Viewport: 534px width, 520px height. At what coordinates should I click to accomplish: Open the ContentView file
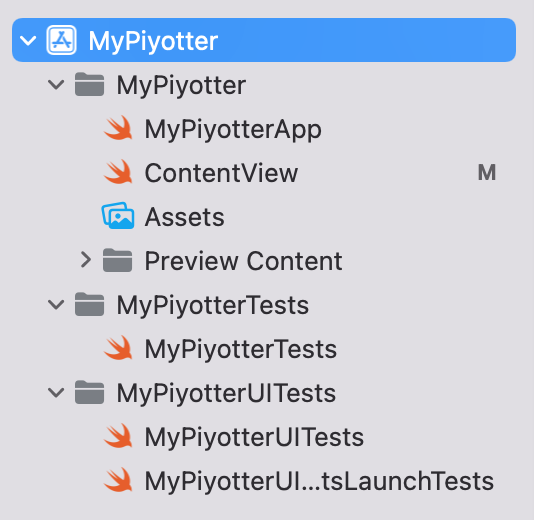click(x=221, y=173)
